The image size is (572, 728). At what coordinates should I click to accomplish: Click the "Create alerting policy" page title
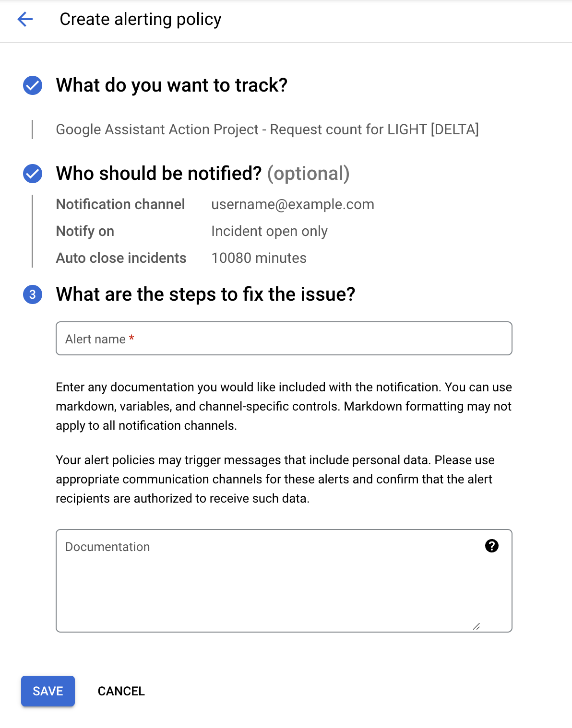coord(141,19)
